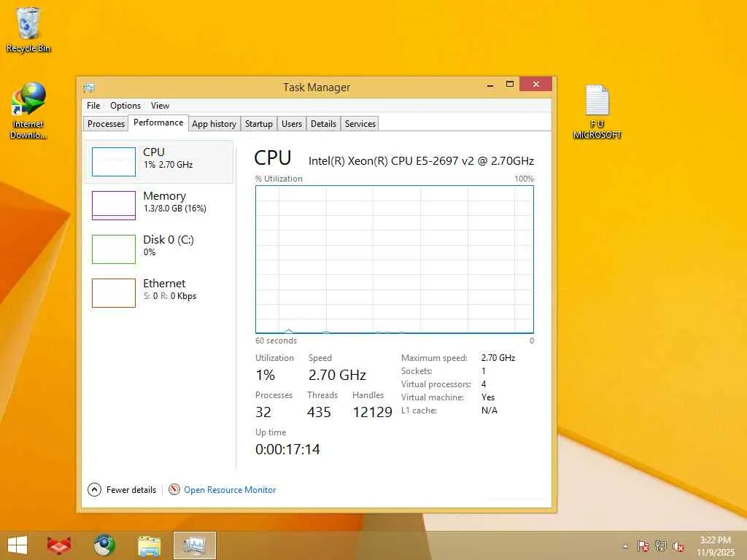
Task: Click the Virtual processors value 4
Action: click(484, 384)
